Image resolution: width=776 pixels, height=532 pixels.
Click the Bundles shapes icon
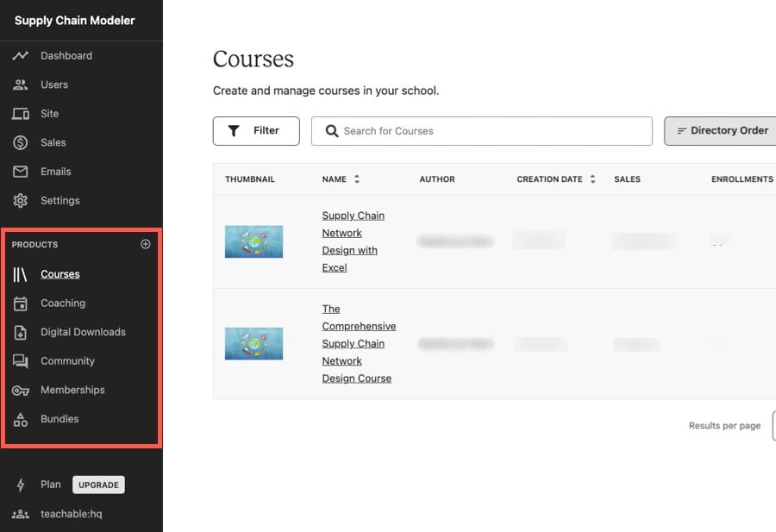pyautogui.click(x=20, y=420)
